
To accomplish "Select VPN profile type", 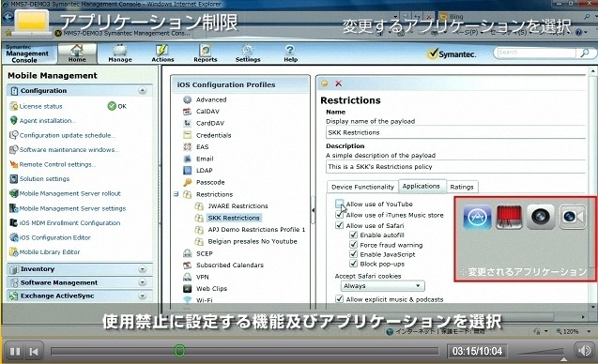I will (x=202, y=277).
